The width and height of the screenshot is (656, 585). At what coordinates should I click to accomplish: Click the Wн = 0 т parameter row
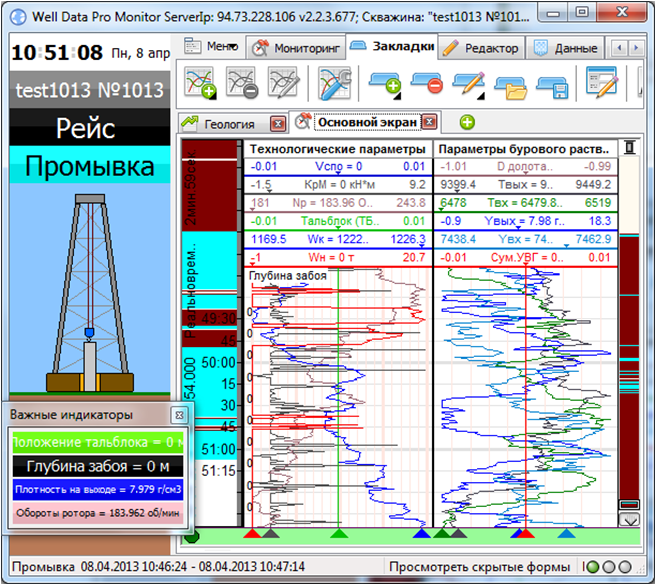click(338, 258)
